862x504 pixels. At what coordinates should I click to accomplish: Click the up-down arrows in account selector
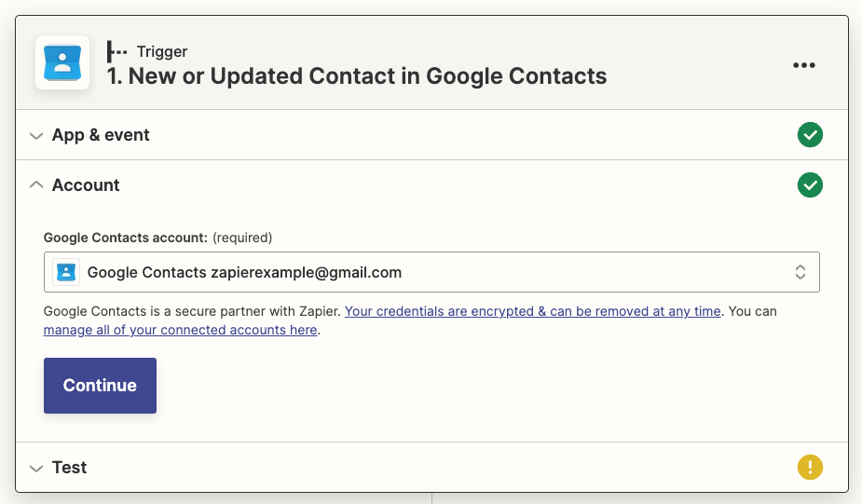(800, 272)
